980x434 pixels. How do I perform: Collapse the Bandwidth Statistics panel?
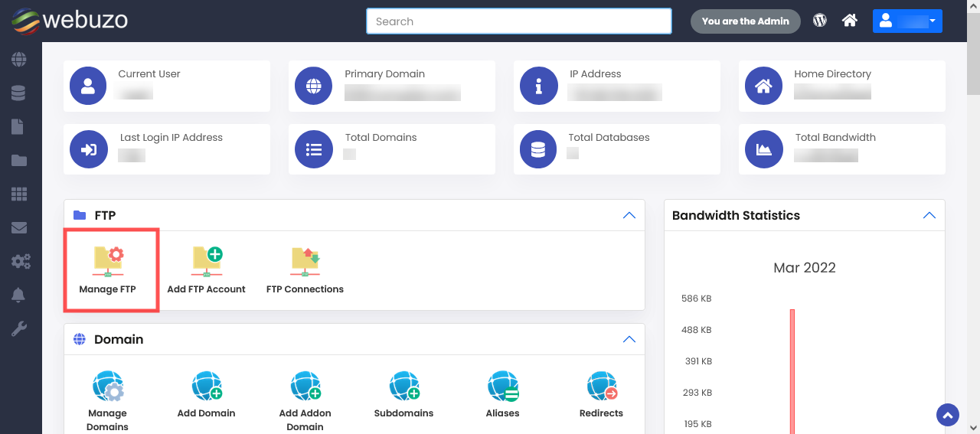click(929, 216)
